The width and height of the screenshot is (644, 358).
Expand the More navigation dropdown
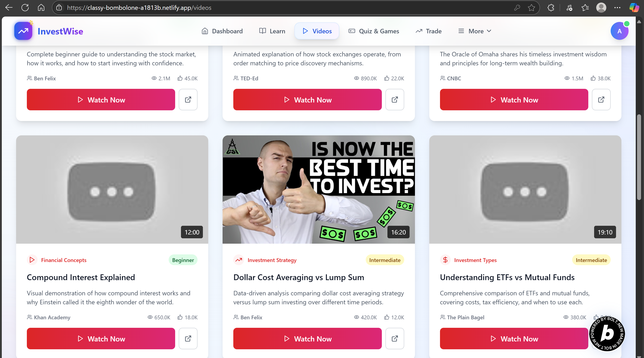point(474,31)
